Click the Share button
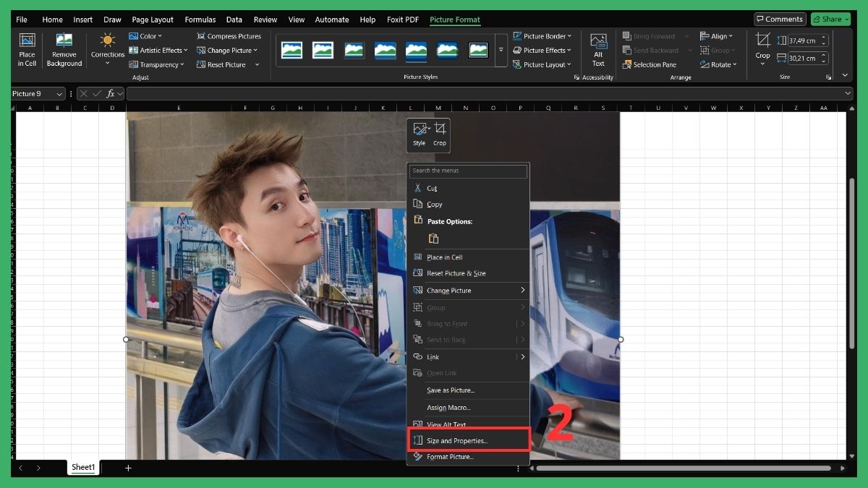868x488 pixels. (830, 19)
